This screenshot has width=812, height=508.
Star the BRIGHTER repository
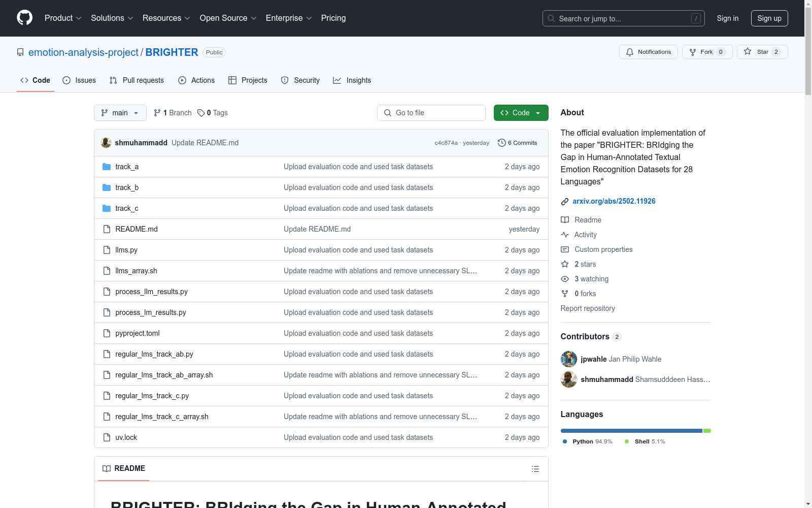[x=762, y=52]
